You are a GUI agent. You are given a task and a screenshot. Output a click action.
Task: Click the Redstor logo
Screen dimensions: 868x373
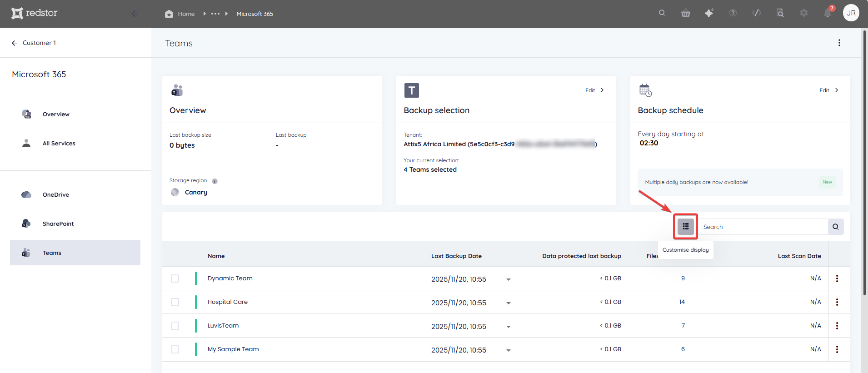coord(35,13)
